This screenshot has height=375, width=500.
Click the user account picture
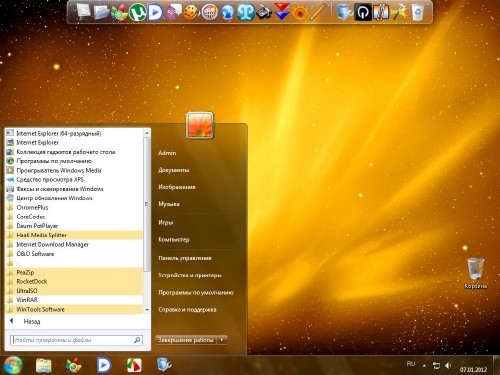(199, 125)
